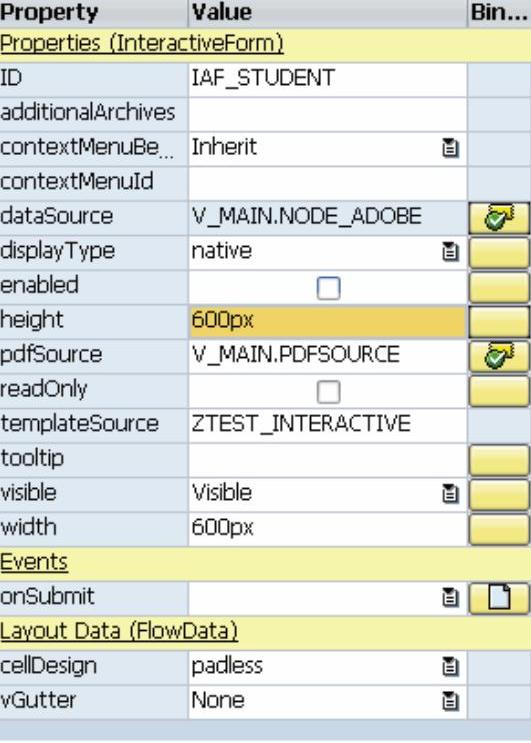Screen dimensions: 531x743
Task: Select the Properties (InteractiveForm) section header
Action: tap(142, 44)
